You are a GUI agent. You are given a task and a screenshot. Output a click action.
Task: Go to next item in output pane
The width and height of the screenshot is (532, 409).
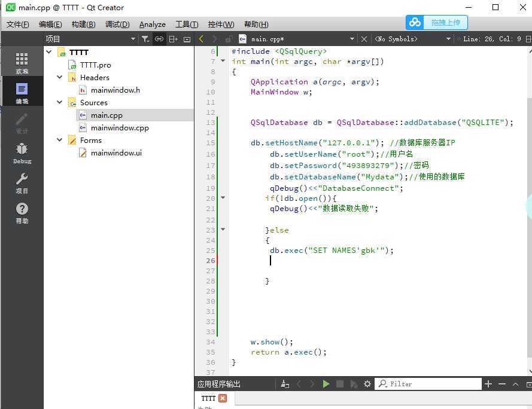pyautogui.click(x=312, y=384)
